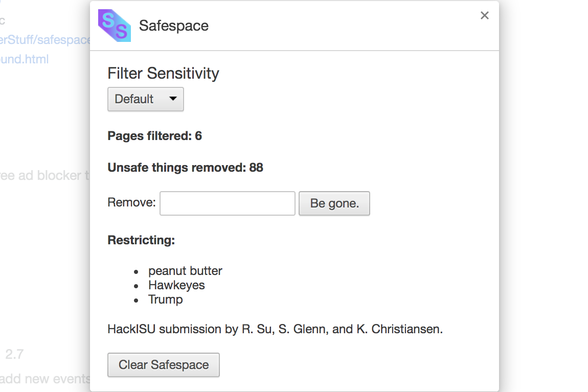This screenshot has height=392, width=588.
Task: Select the peanut butter restricted item
Action: tap(185, 271)
